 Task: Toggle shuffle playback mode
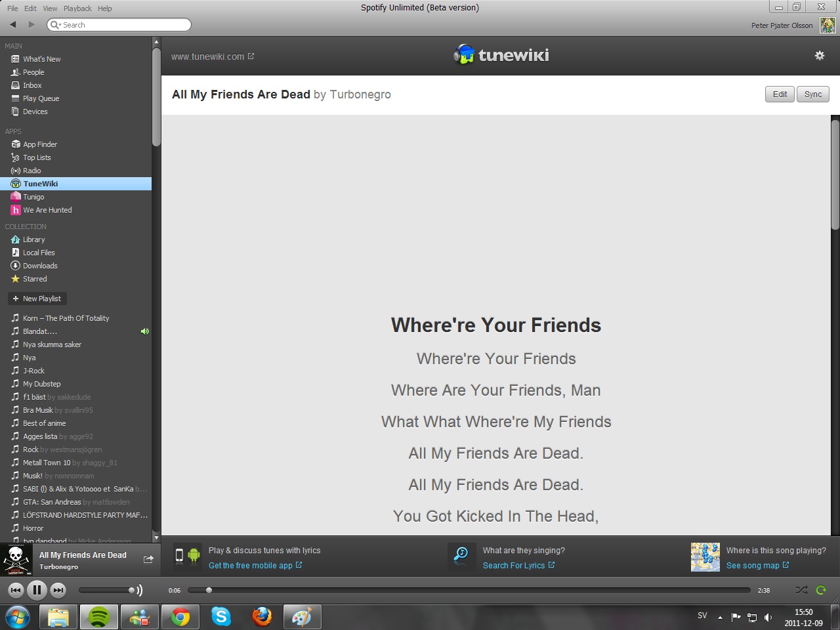click(801, 590)
